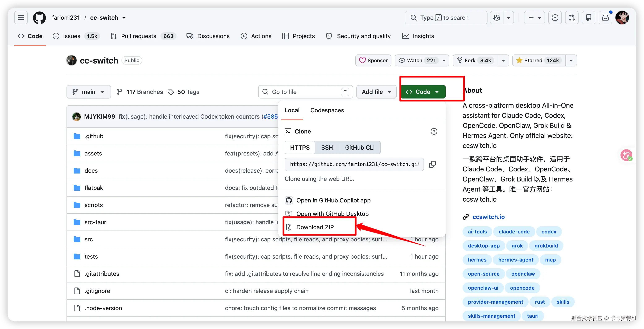Screen dimensions: 644x329
Task: Open the rust topic tag
Action: [540, 302]
